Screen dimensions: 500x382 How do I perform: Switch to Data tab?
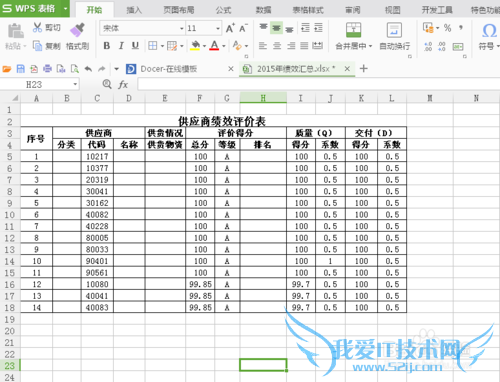[x=263, y=10]
